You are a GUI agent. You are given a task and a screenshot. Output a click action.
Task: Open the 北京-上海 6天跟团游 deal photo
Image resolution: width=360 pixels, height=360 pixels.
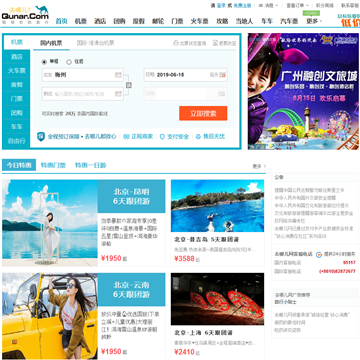(217, 299)
